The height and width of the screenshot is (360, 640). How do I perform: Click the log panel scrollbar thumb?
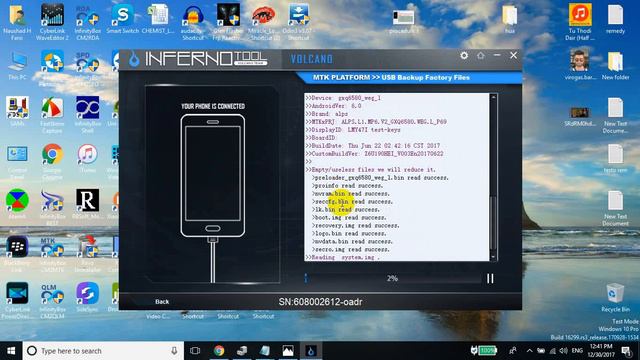point(493,222)
